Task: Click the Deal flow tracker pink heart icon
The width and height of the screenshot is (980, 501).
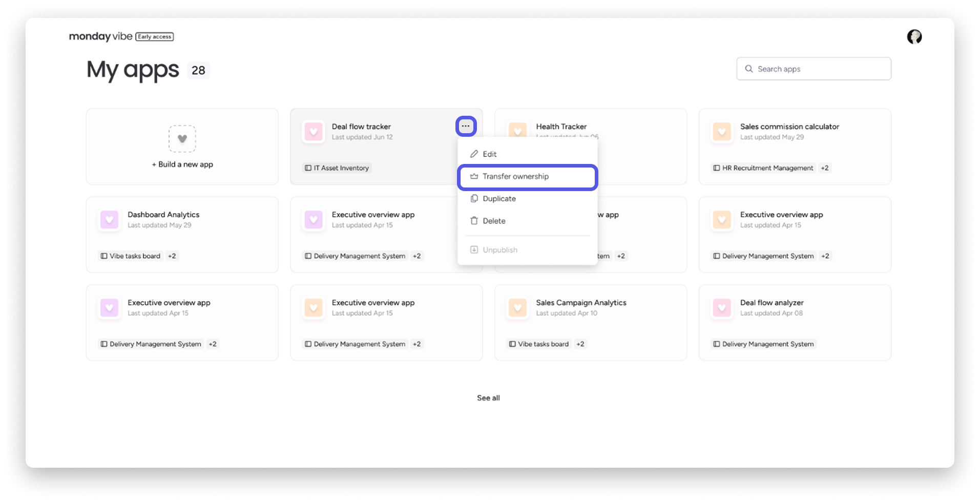Action: coord(314,132)
